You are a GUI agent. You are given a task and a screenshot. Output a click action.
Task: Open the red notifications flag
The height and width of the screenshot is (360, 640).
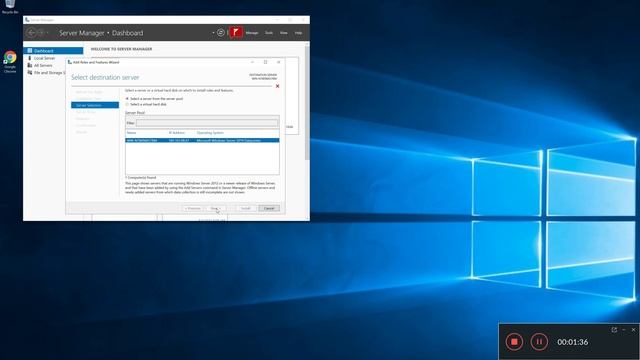tap(236, 32)
